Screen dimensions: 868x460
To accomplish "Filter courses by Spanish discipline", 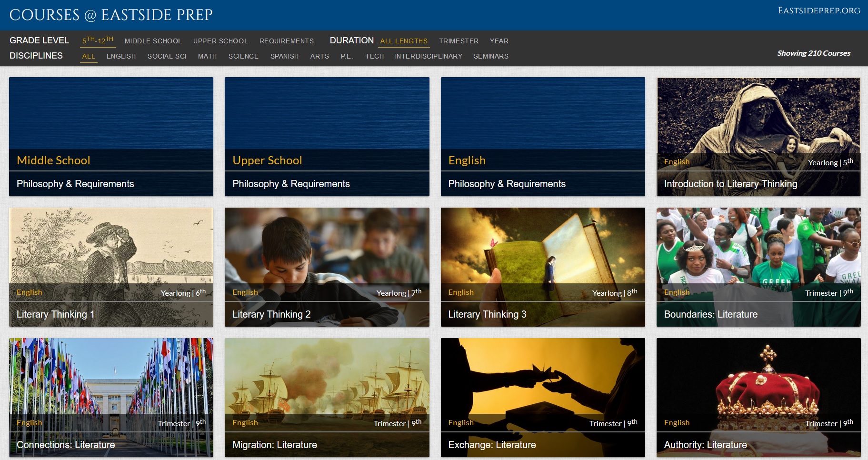I will tap(284, 56).
